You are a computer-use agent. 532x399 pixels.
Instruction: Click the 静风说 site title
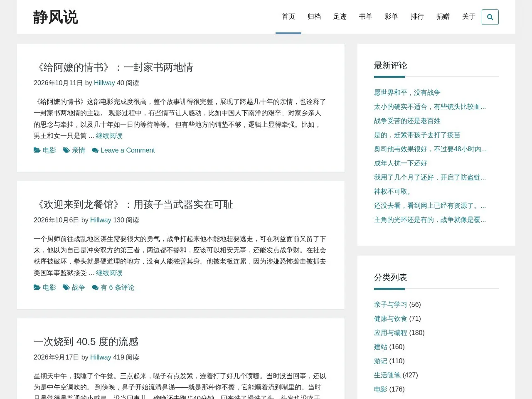56,17
